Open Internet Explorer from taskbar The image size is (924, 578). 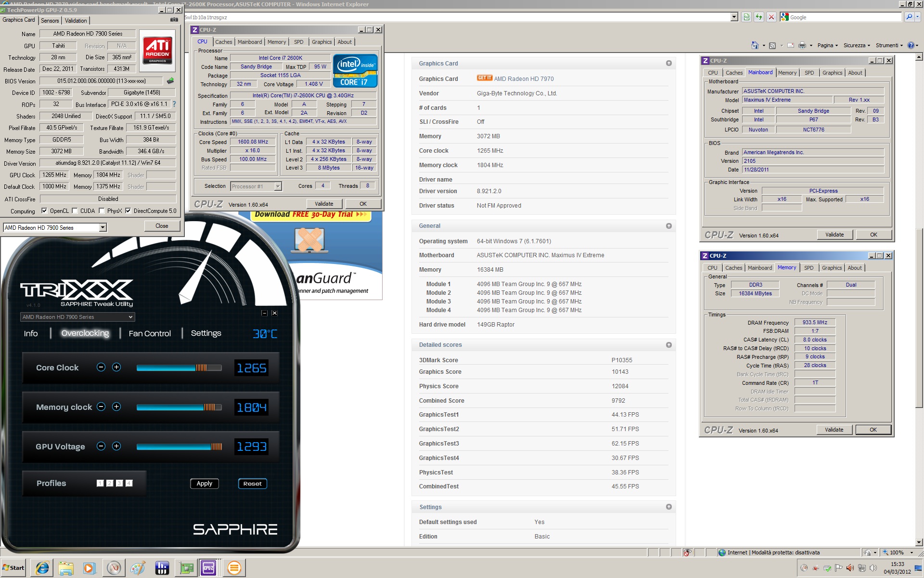click(42, 568)
